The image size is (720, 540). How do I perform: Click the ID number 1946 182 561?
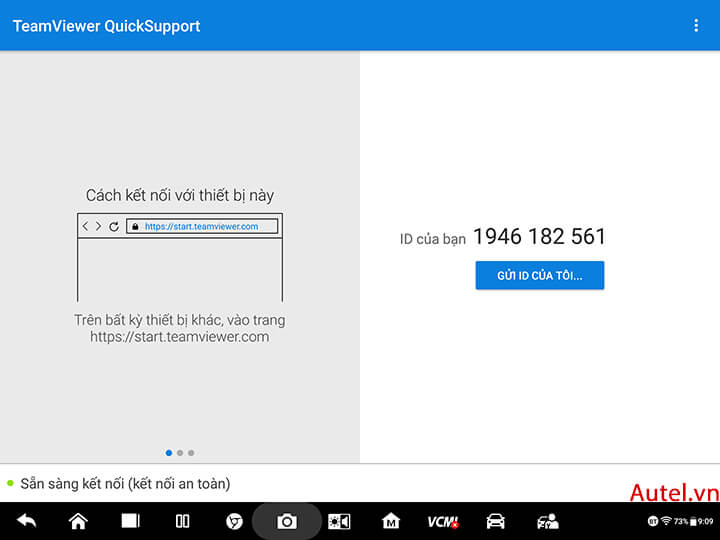pyautogui.click(x=540, y=236)
